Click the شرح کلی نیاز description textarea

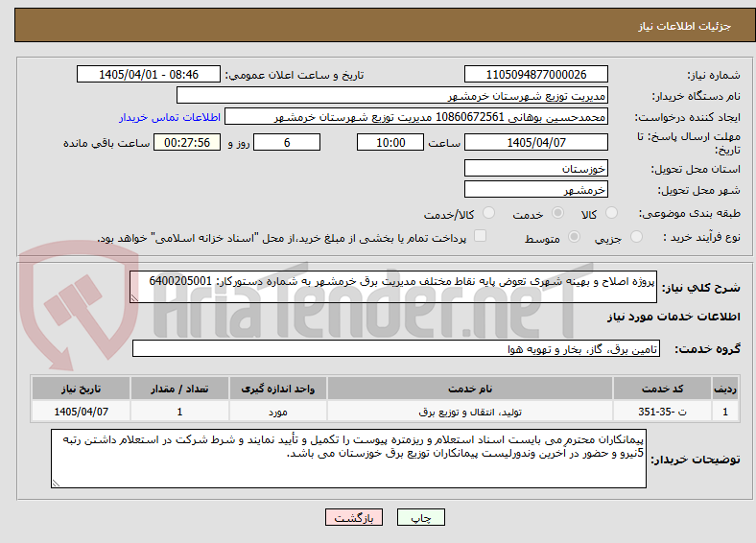click(393, 287)
